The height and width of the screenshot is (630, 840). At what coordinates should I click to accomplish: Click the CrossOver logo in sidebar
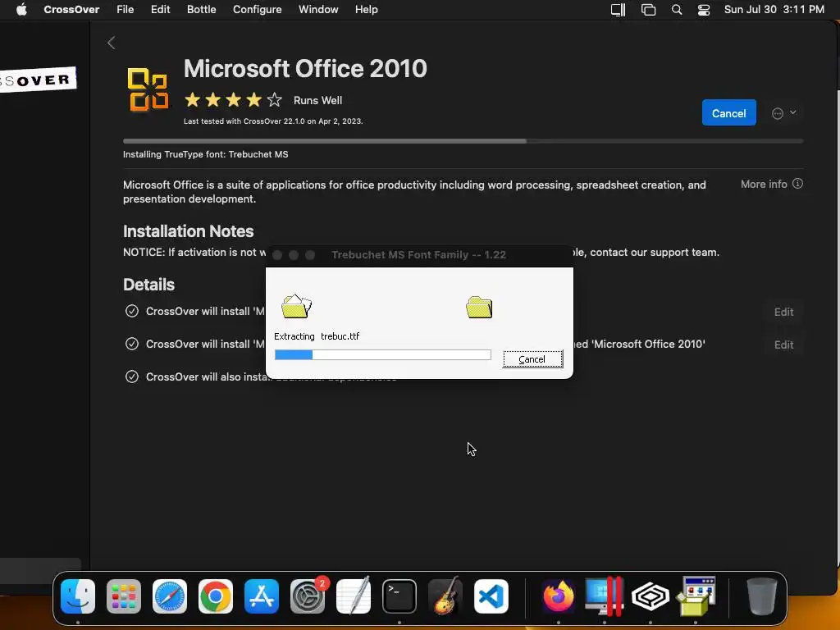pyautogui.click(x=38, y=80)
